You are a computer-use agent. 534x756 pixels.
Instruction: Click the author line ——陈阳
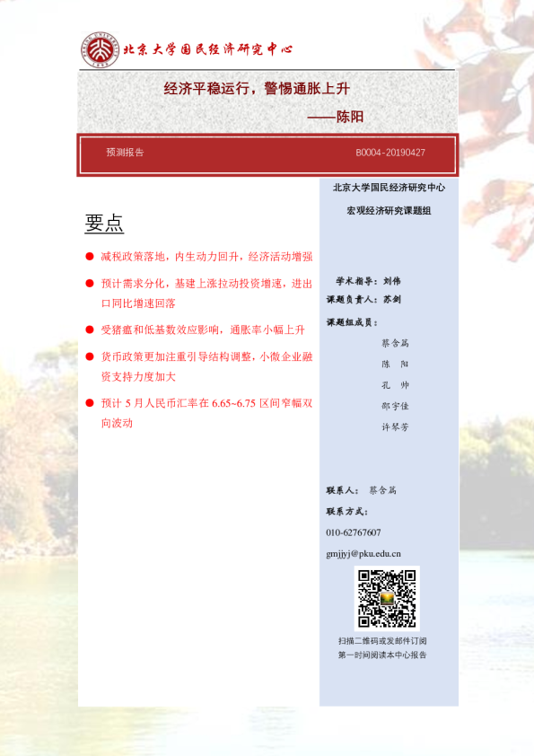(x=336, y=116)
